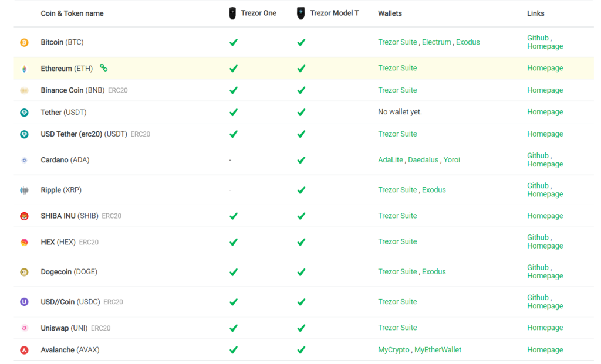This screenshot has height=364, width=601.
Task: Click the Binance Coin logo icon
Action: point(24,91)
